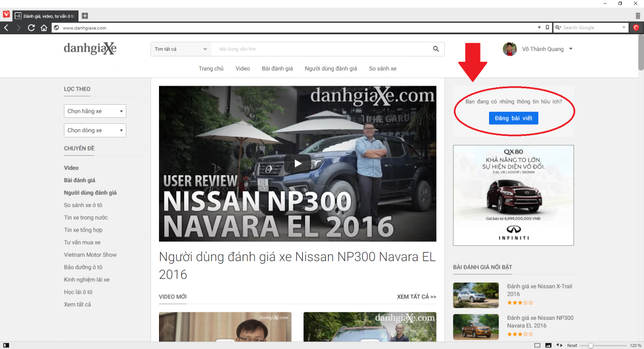Focus the Nội dung cần tìm search field
The image size is (644, 349).
[x=321, y=49]
